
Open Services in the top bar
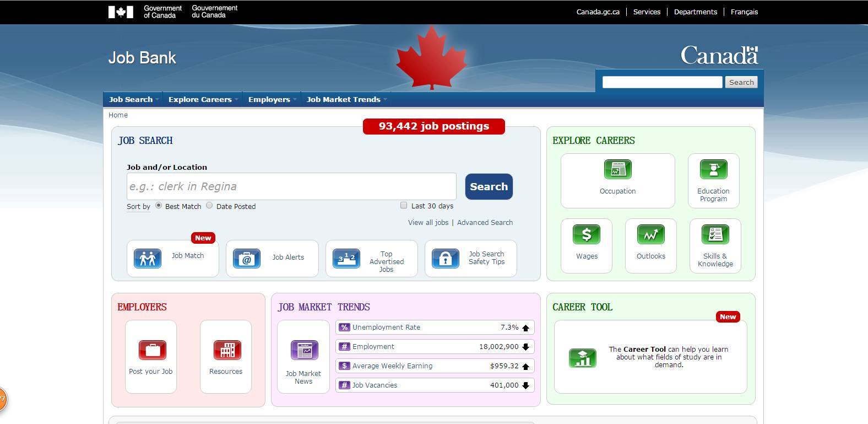pyautogui.click(x=647, y=12)
